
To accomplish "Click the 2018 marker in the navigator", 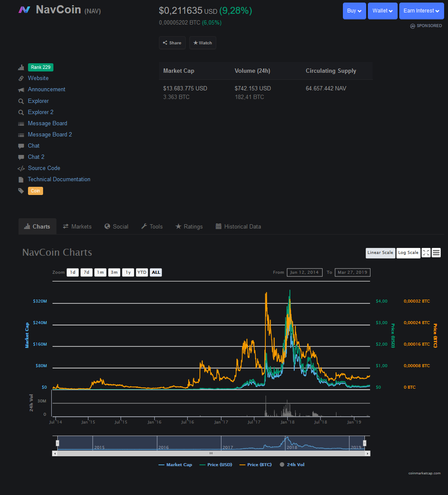I will pos(292,447).
